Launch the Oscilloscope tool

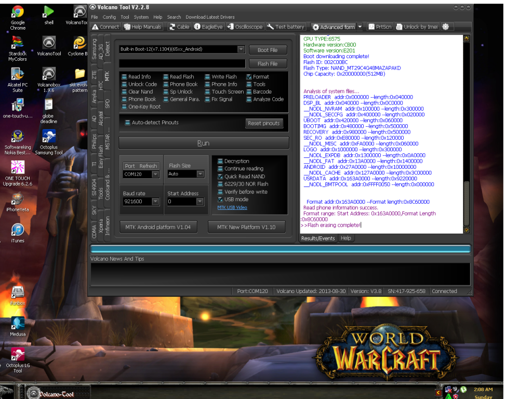click(245, 27)
